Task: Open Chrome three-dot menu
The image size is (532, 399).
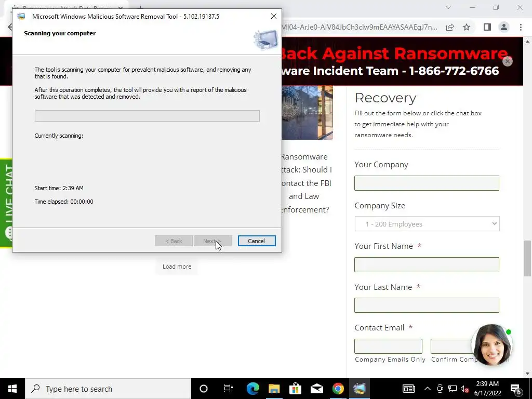Action: point(521,27)
